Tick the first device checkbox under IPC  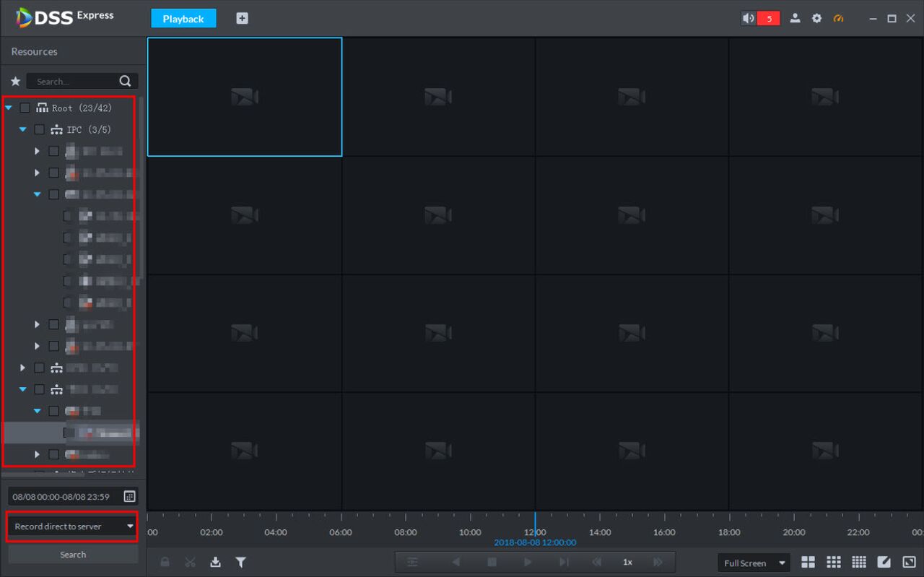click(54, 151)
